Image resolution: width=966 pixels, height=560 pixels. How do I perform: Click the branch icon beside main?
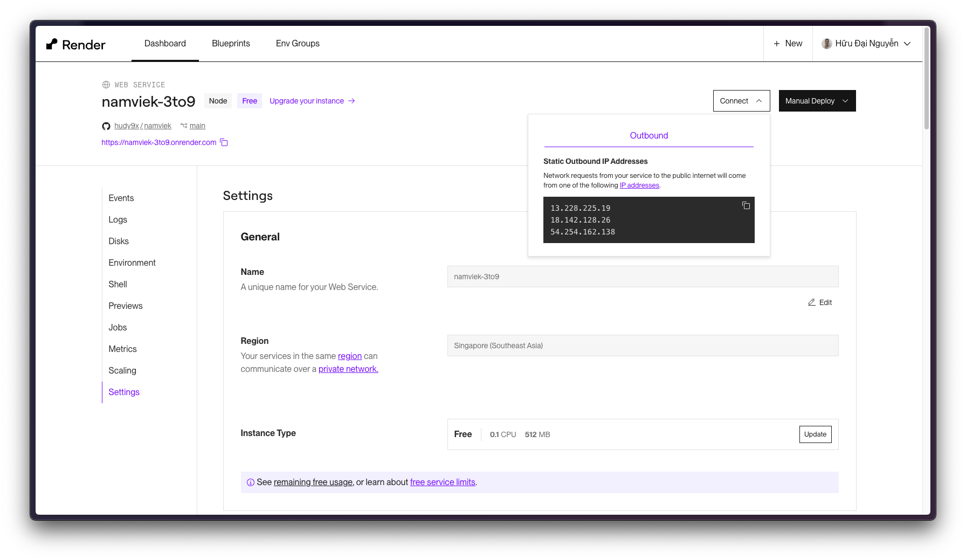point(184,126)
